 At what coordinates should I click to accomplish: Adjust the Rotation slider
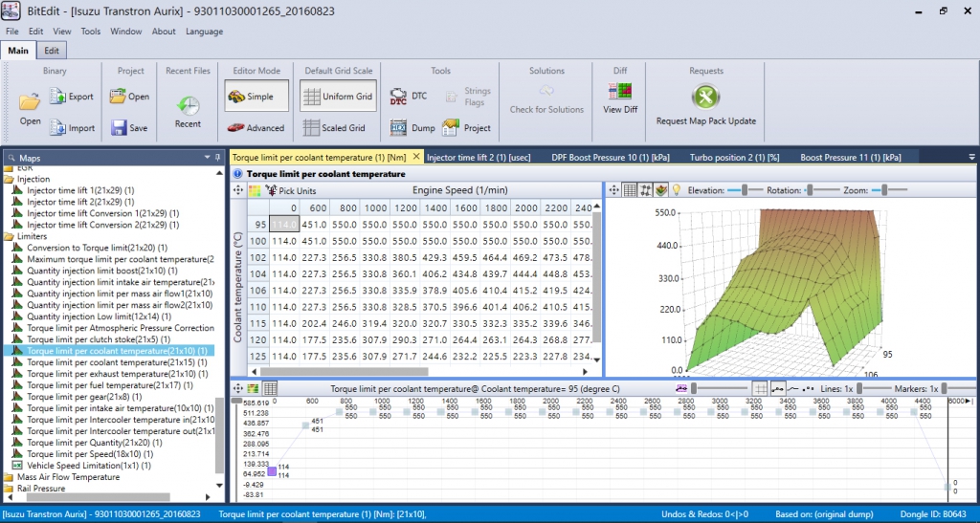point(822,189)
